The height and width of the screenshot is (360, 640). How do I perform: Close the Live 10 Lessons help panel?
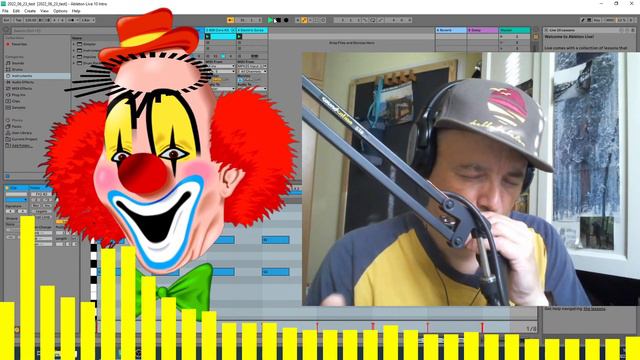click(x=547, y=30)
